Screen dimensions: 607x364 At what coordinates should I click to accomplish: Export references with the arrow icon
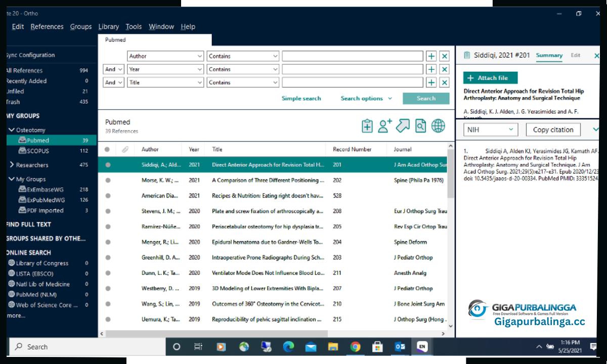click(403, 126)
